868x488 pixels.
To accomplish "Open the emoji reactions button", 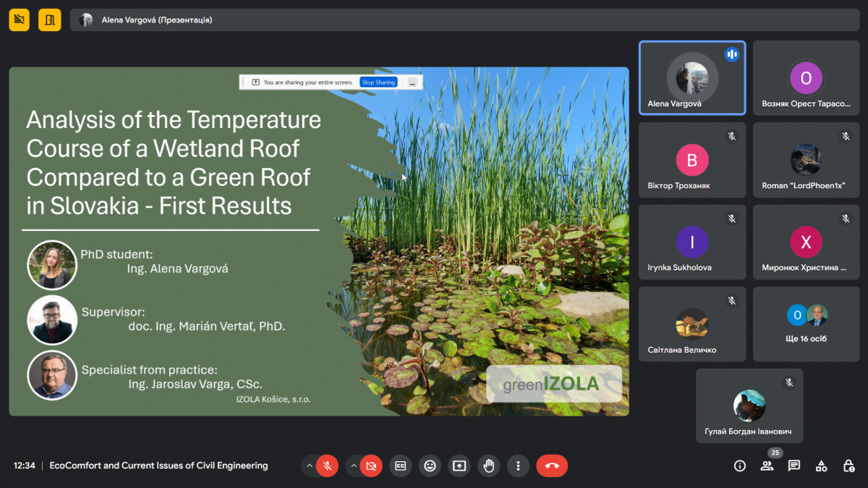I will coord(430,466).
